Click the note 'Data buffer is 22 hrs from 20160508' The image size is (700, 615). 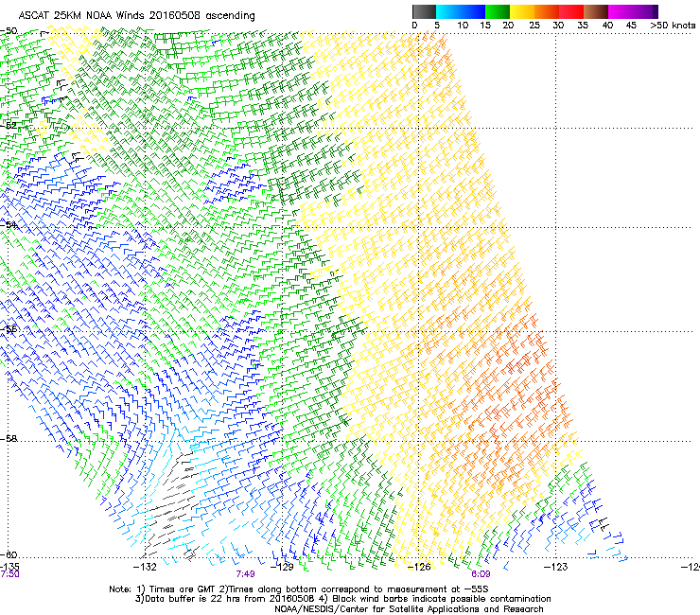tap(228, 599)
